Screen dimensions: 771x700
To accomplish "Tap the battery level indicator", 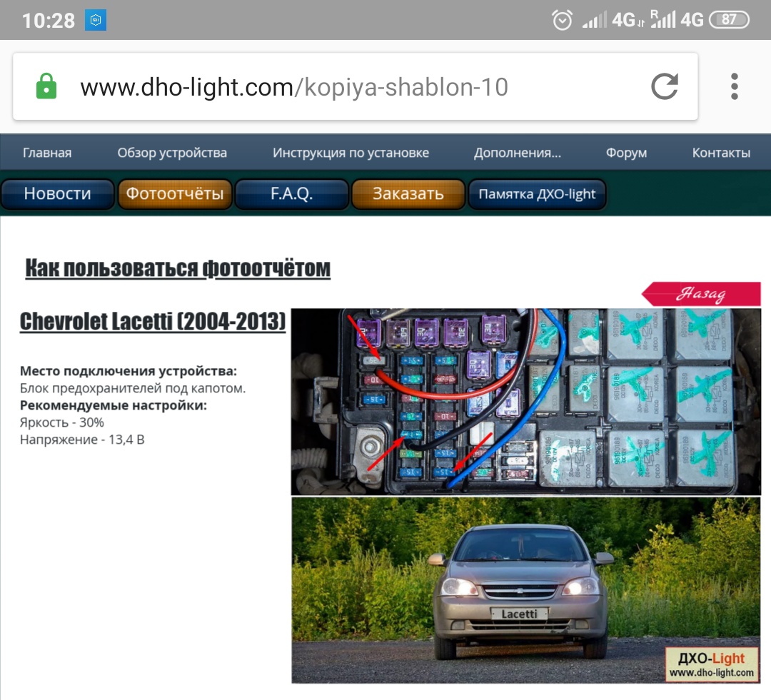I will click(729, 20).
